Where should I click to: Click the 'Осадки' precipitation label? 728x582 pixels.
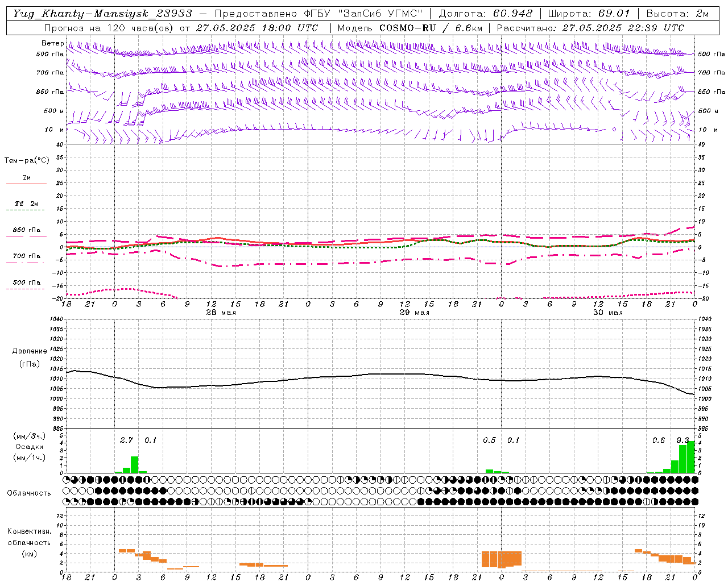click(30, 447)
